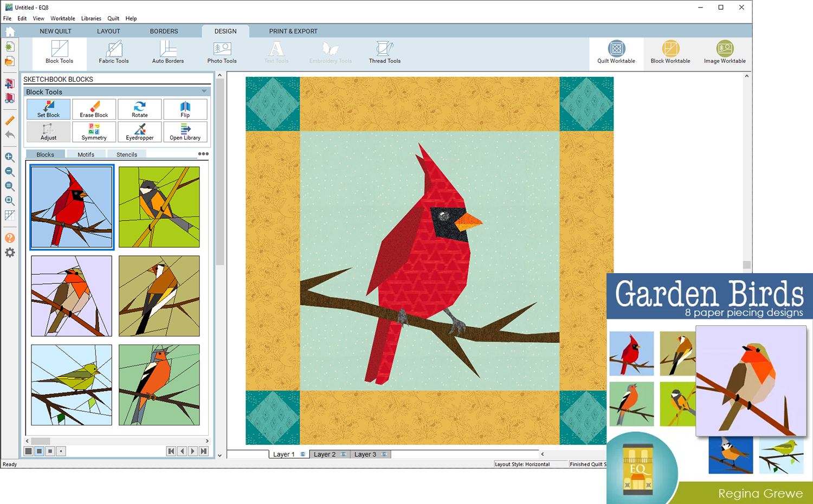Open Help with the question mark icon

point(10,238)
